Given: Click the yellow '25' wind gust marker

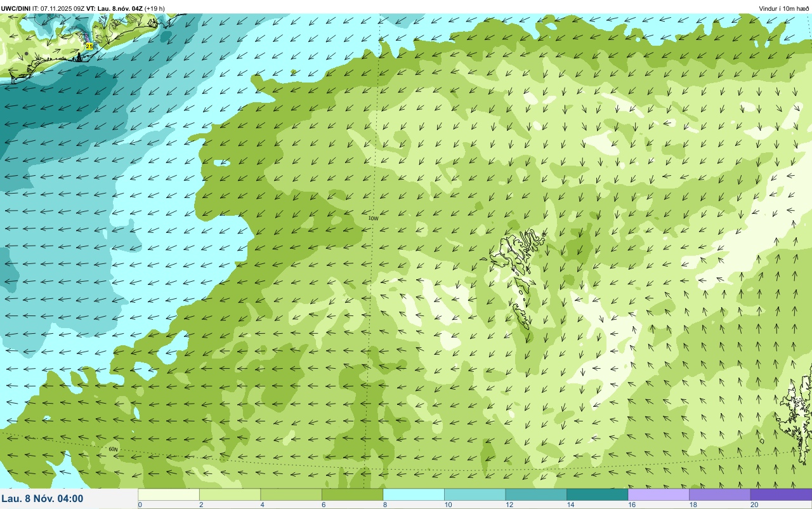Looking at the screenshot, I should pos(89,46).
